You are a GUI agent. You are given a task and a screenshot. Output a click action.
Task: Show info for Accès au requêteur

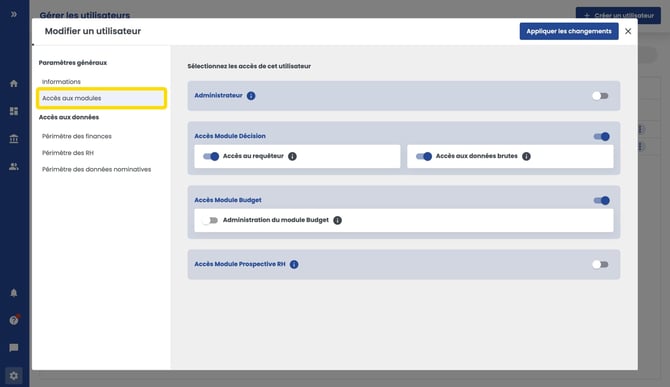pyautogui.click(x=292, y=156)
